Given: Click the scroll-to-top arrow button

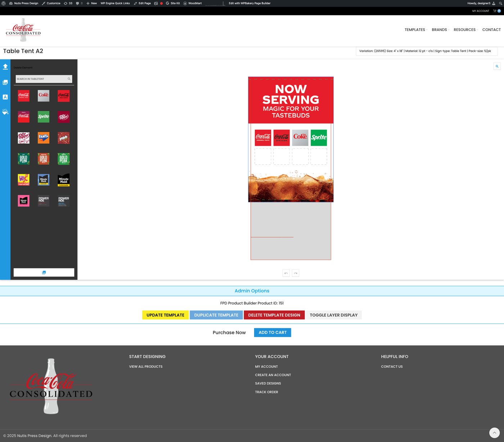Looking at the screenshot, I should click(494, 433).
